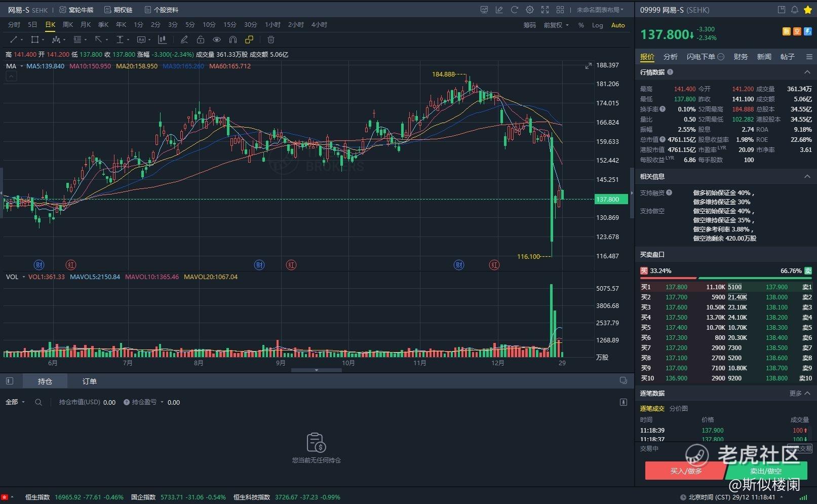Open the 窝轮牛熊 warrants view
Viewport: 817px width, 504px height.
[76, 10]
